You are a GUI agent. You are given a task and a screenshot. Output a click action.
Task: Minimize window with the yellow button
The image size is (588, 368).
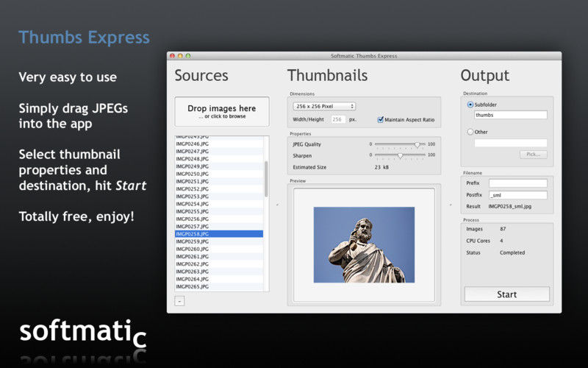pos(180,56)
